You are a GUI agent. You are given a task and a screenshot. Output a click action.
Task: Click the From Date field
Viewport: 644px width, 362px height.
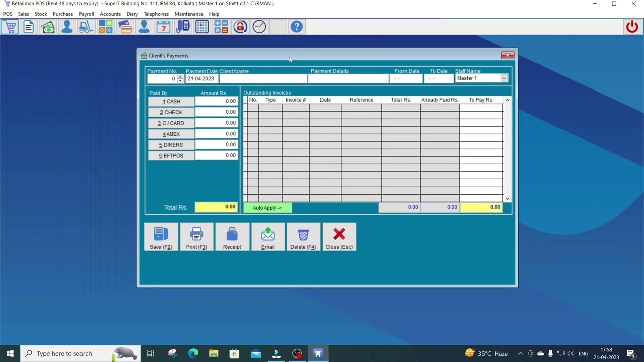[407, 79]
